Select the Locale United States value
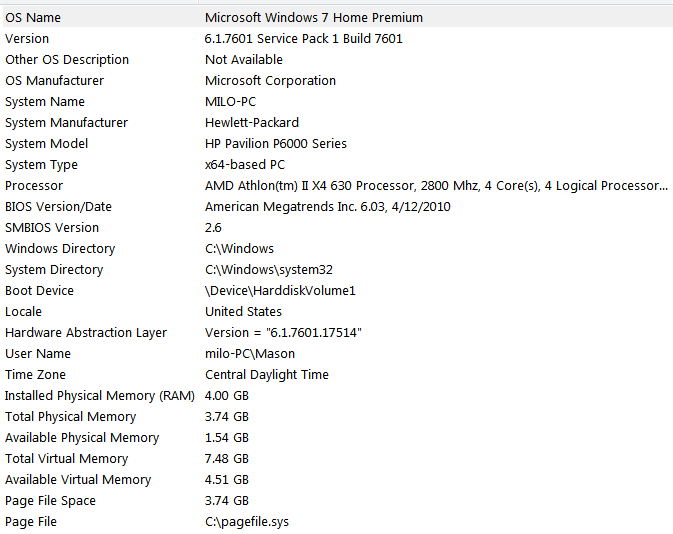The image size is (673, 534). (x=243, y=312)
